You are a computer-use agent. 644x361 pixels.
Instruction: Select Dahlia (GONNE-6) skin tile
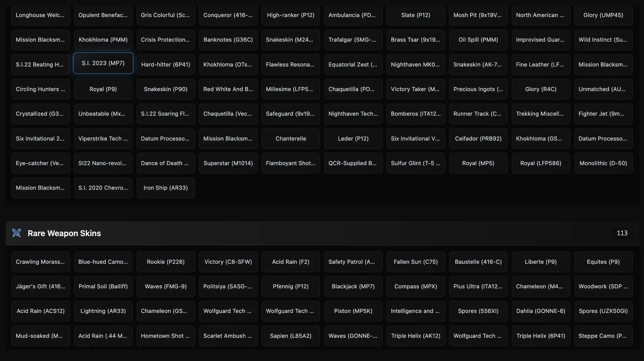coord(541,311)
